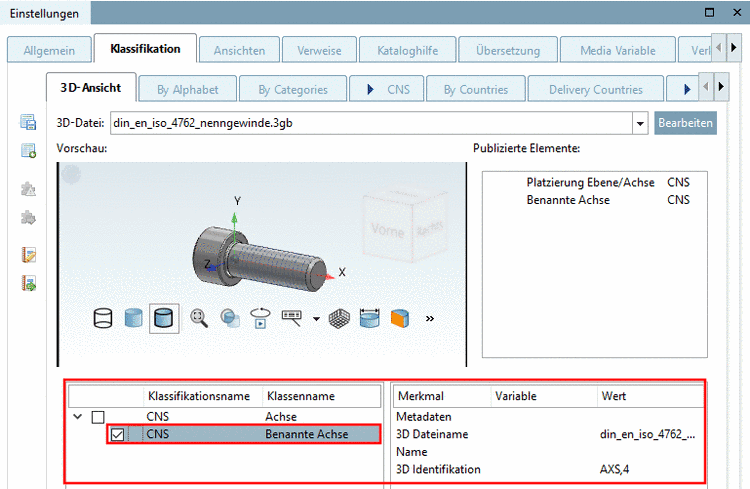
Task: Open the By Alphabet sub-tab
Action: click(188, 89)
